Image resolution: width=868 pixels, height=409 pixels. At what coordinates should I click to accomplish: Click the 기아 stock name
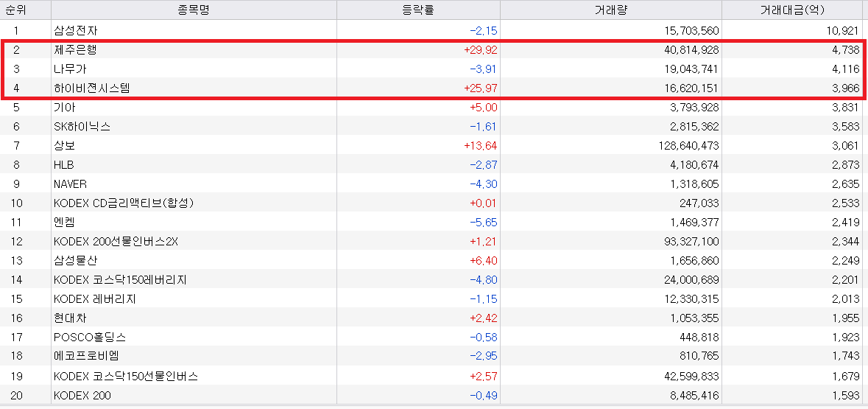point(65,108)
